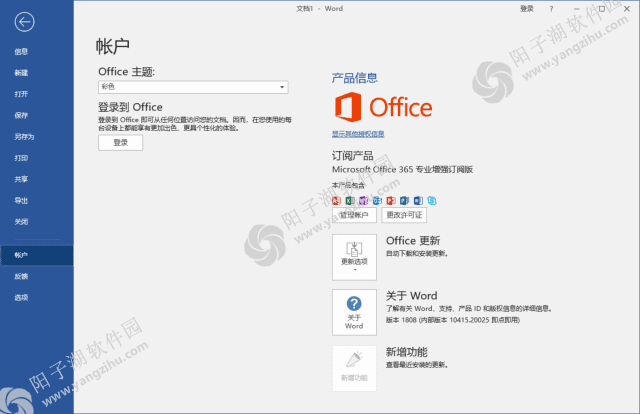Click the 更改许可证 button
The image size is (640, 414).
(x=404, y=215)
